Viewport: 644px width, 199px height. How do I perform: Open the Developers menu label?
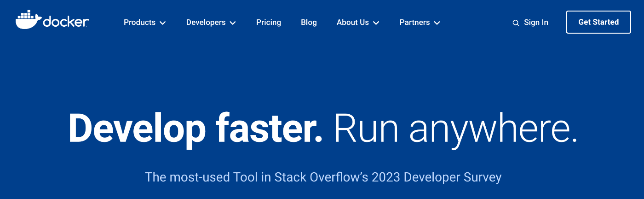tap(206, 22)
